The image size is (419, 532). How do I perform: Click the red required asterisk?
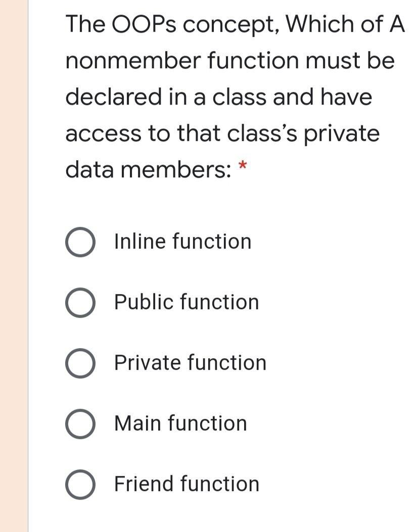pyautogui.click(x=243, y=166)
